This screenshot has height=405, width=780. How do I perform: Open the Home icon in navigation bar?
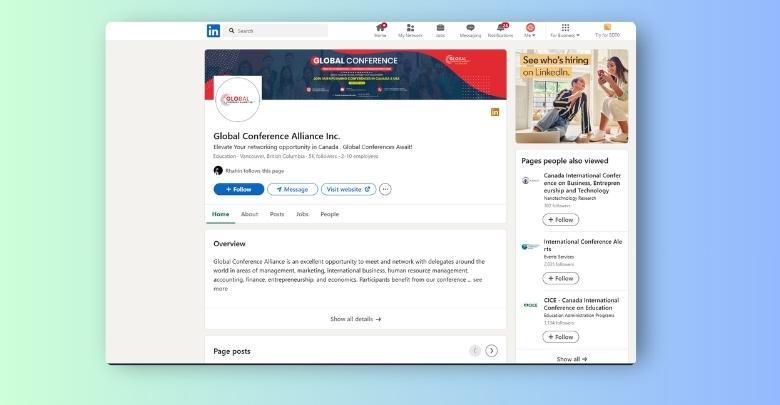380,30
